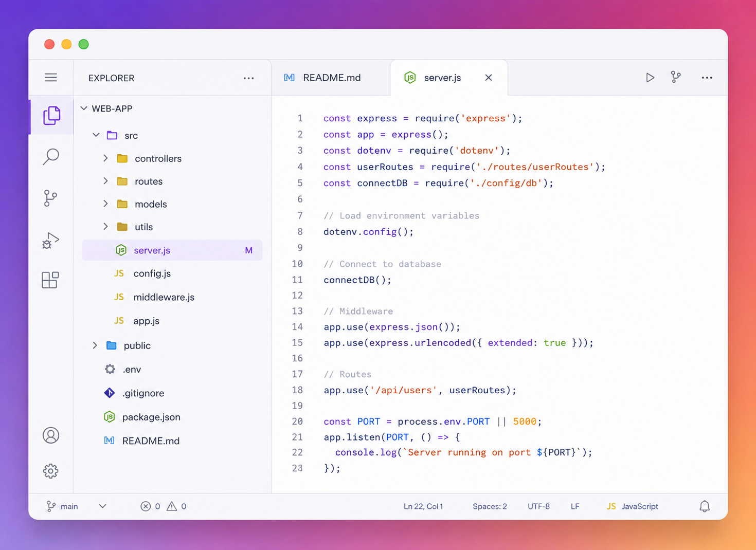Expand the utils folder chevron
This screenshot has height=550, width=756.
pyautogui.click(x=105, y=227)
